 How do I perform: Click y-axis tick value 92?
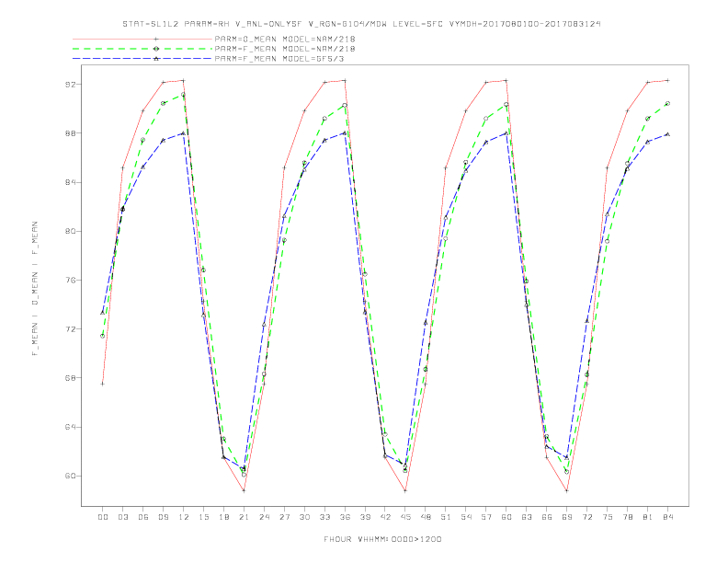tap(70, 85)
